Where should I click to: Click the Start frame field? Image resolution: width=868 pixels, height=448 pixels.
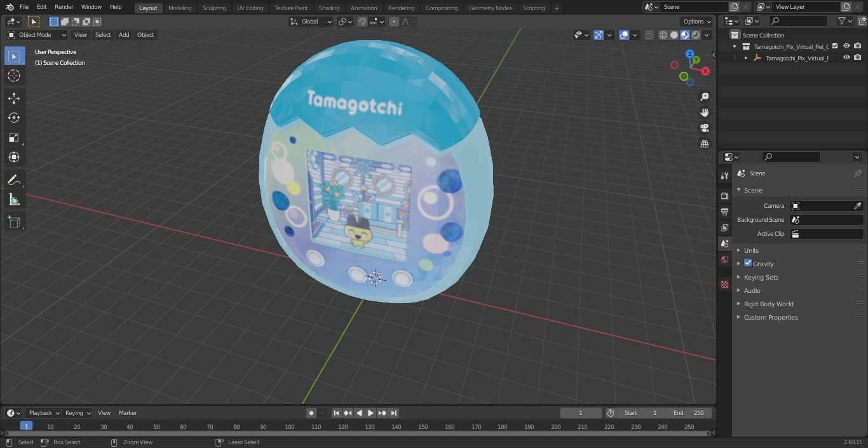[x=641, y=413]
